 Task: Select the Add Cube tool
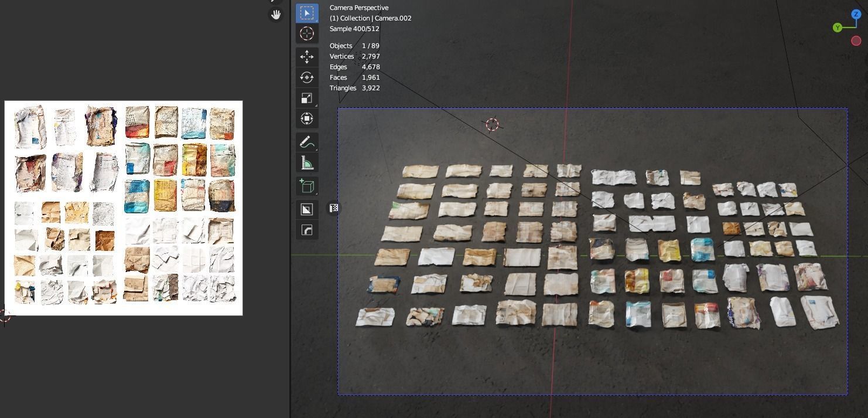click(307, 186)
